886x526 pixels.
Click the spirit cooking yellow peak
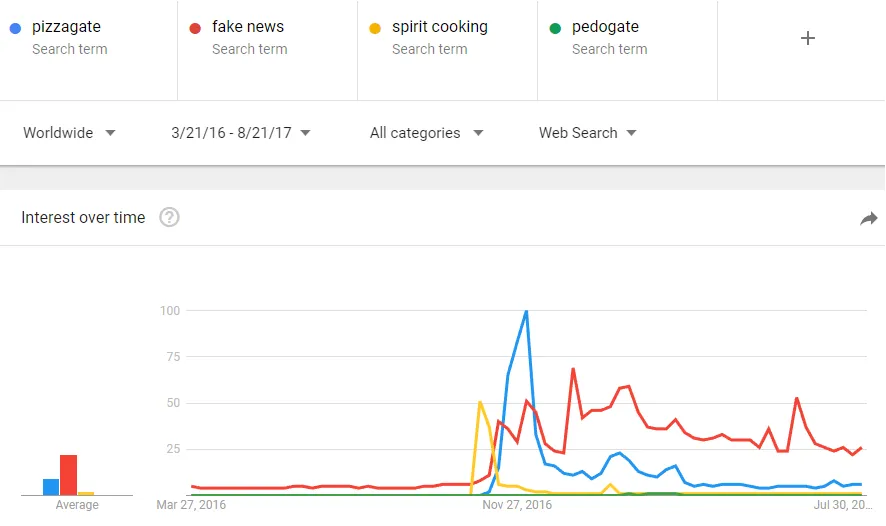coord(480,402)
